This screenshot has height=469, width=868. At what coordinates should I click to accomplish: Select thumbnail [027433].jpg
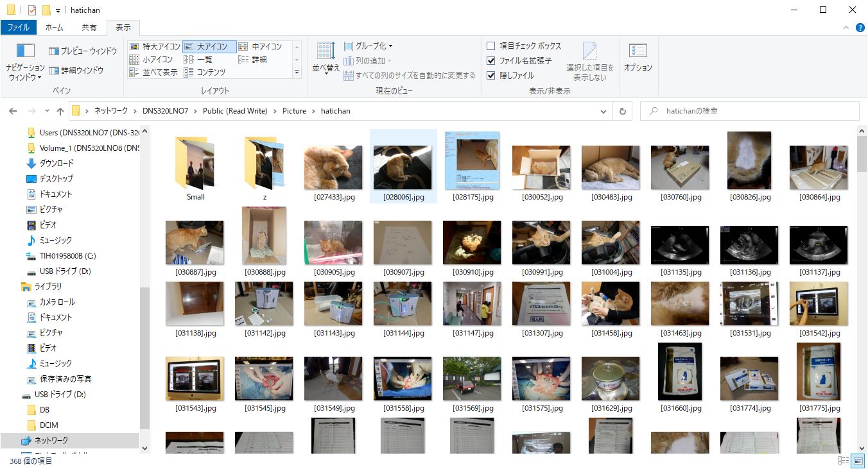point(333,167)
